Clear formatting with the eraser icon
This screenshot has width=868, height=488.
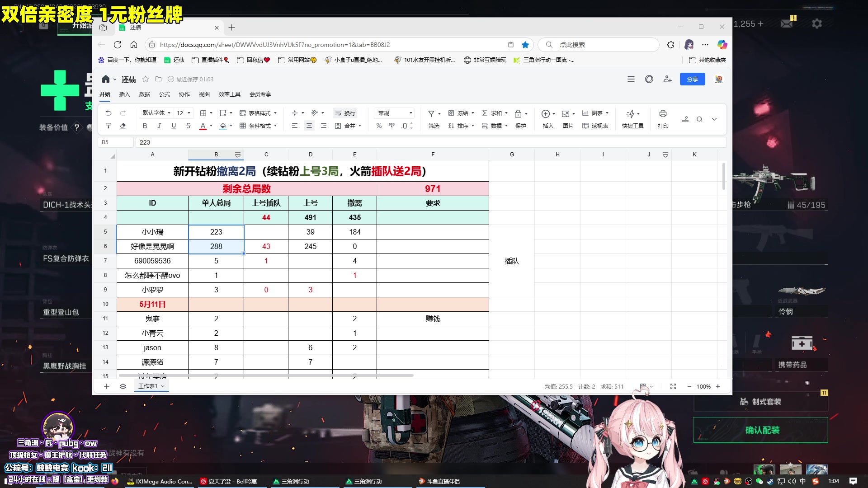click(123, 126)
